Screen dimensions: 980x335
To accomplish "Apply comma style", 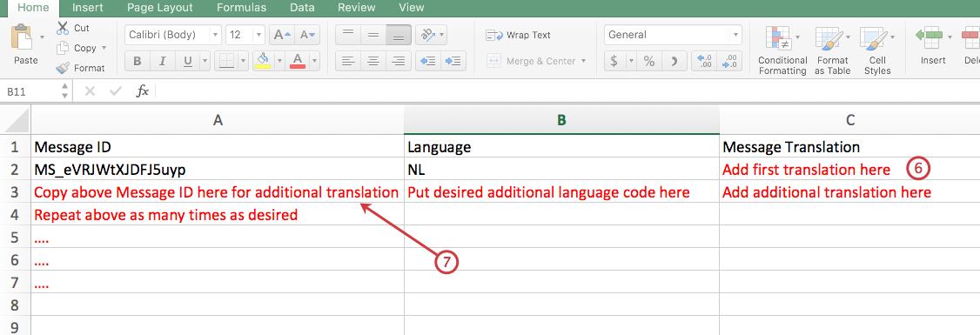I will click(675, 61).
